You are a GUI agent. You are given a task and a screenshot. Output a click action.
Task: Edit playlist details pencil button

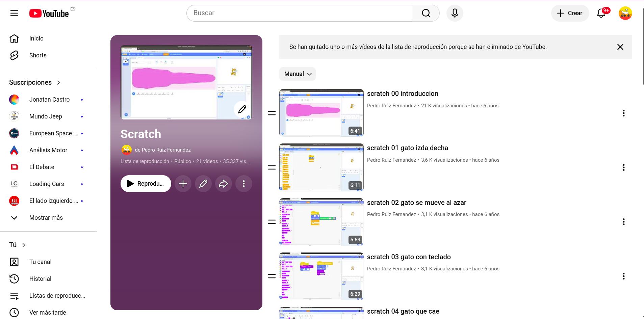(203, 184)
